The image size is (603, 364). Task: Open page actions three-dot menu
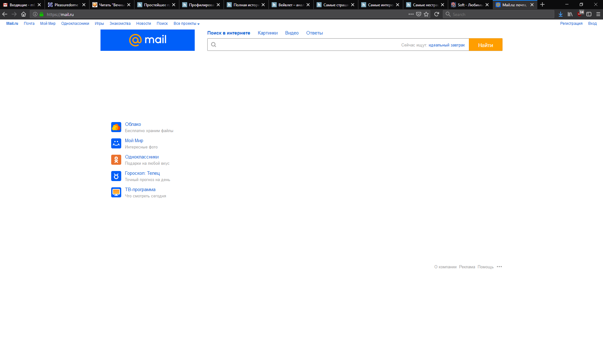pos(411,14)
